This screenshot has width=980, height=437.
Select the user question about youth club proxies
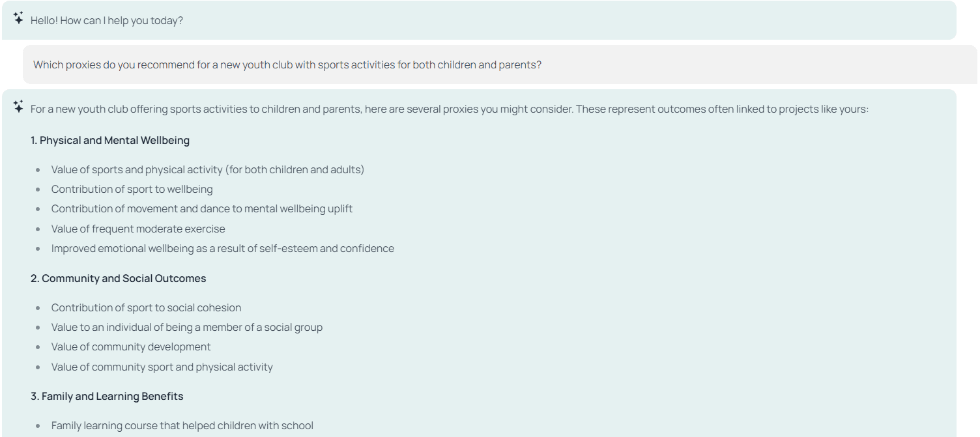[x=287, y=65]
